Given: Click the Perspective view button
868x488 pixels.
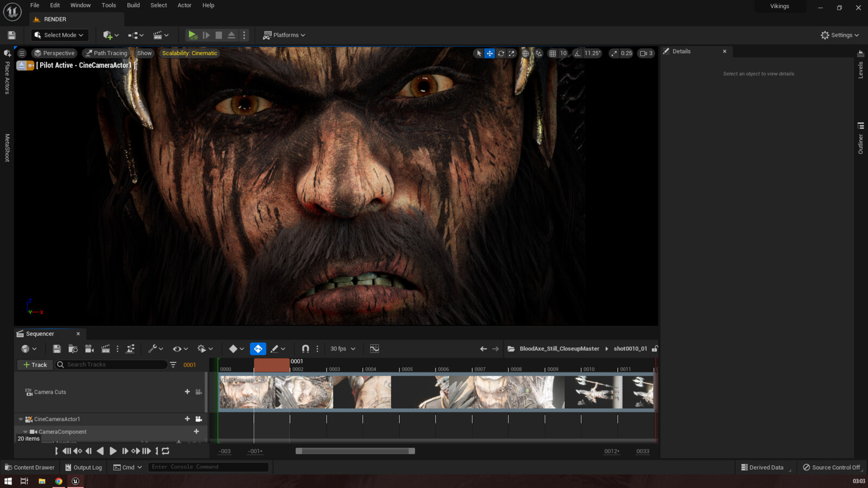Looking at the screenshot, I should 54,53.
